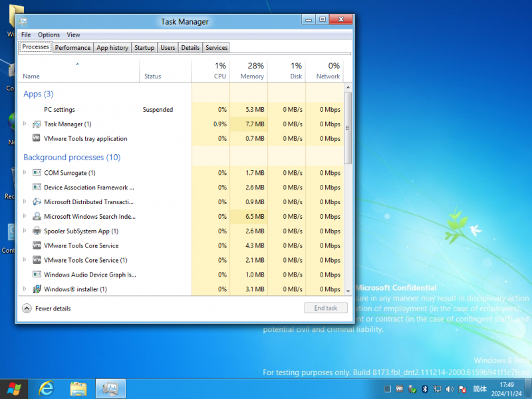Open the App history tab
Image resolution: width=532 pixels, height=399 pixels.
click(112, 48)
